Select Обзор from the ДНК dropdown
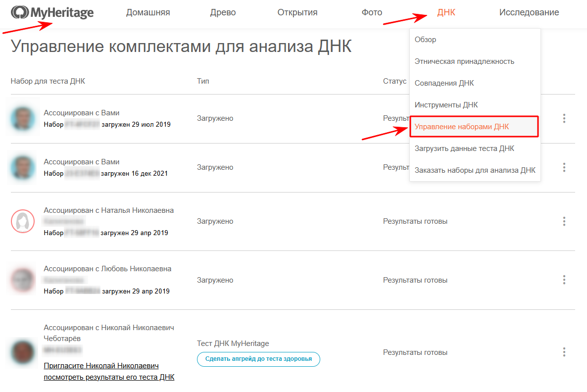The image size is (587, 392). (425, 39)
